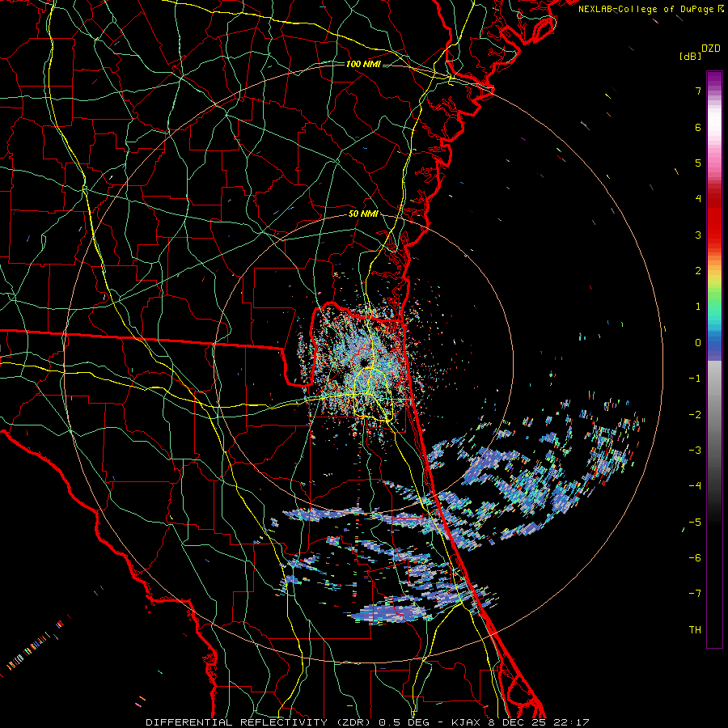This screenshot has width=728, height=728.
Task: Click the "KJAX" station identifier in the footer
Action: click(467, 722)
